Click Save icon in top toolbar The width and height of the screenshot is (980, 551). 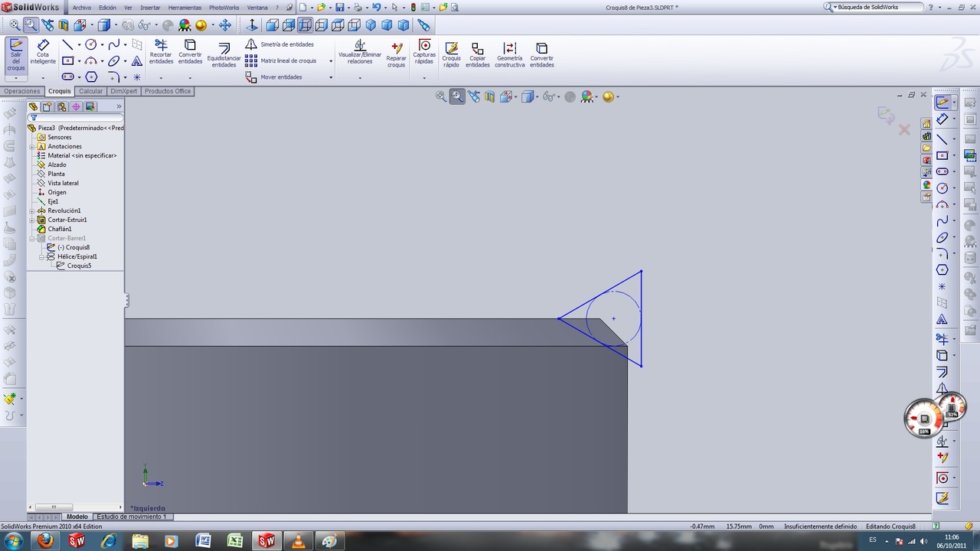339,7
